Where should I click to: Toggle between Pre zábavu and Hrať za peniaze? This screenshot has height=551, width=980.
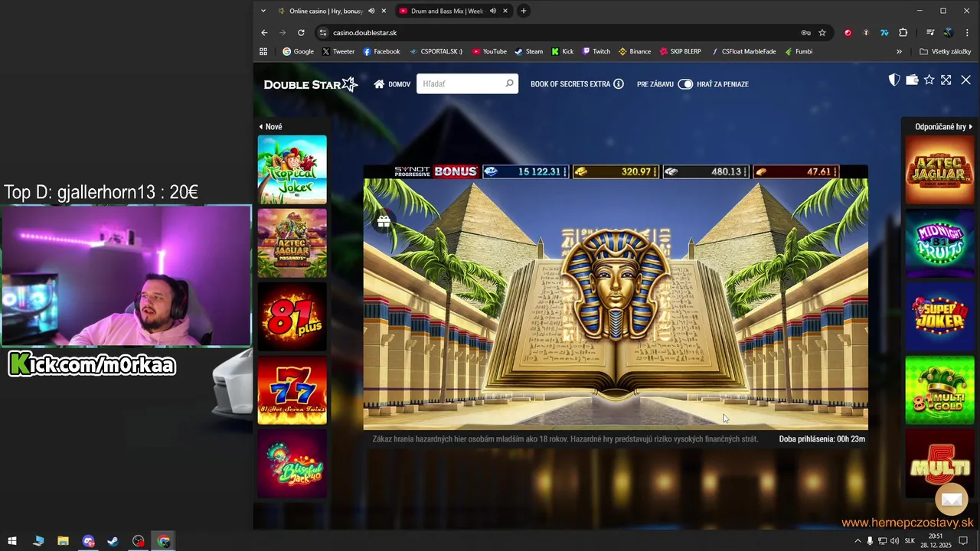(x=685, y=84)
